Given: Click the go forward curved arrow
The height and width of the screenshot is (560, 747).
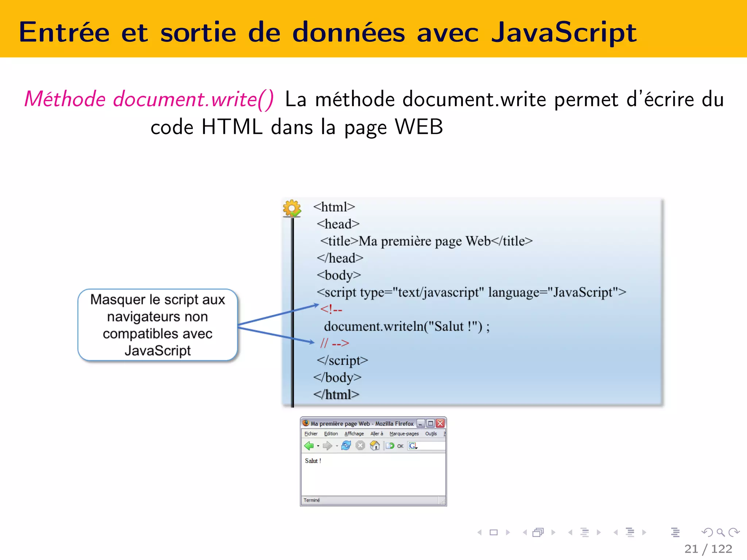Looking at the screenshot, I should coord(734,532).
